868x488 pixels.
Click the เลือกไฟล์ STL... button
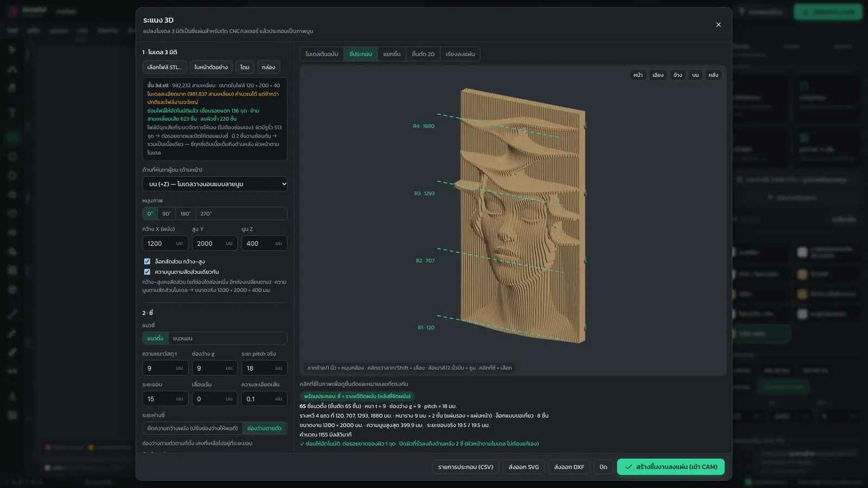pyautogui.click(x=165, y=67)
